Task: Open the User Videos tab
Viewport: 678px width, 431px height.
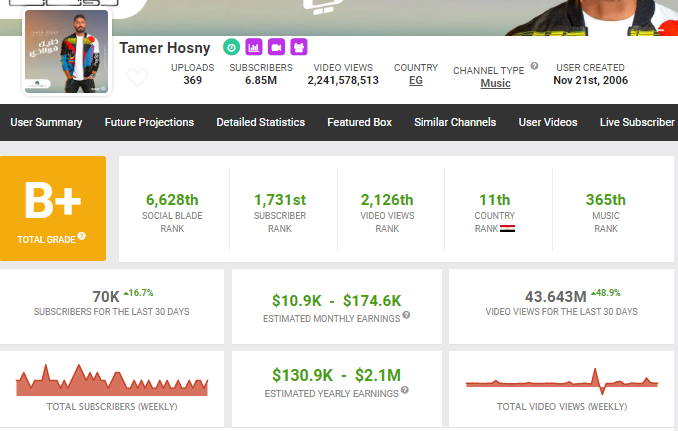Action: click(x=547, y=122)
